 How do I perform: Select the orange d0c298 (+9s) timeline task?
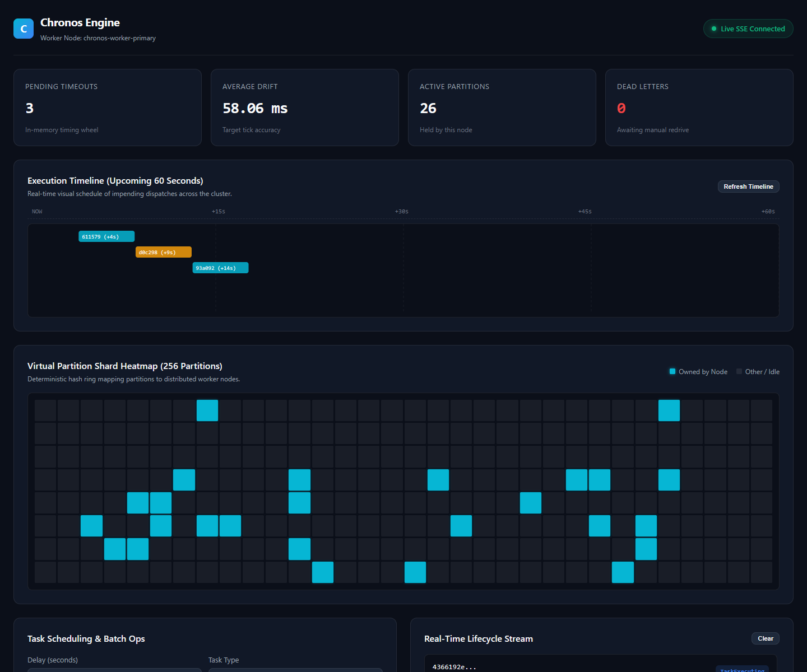[x=164, y=252]
